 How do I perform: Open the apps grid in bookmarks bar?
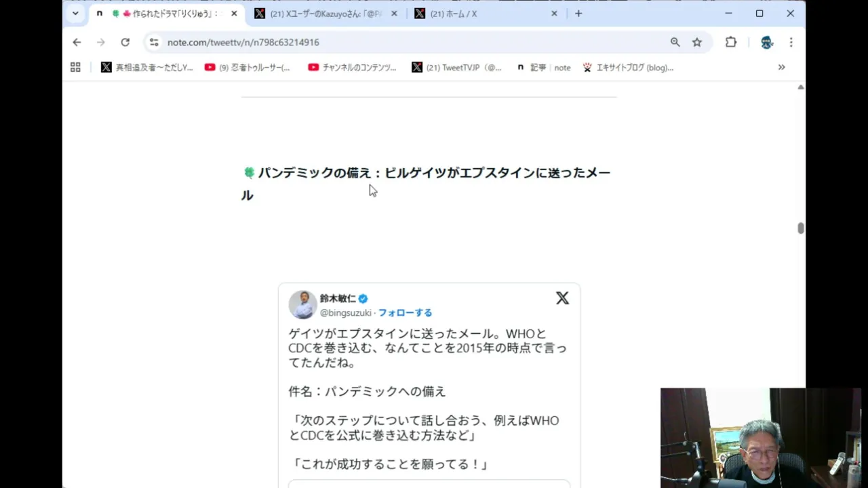click(75, 67)
